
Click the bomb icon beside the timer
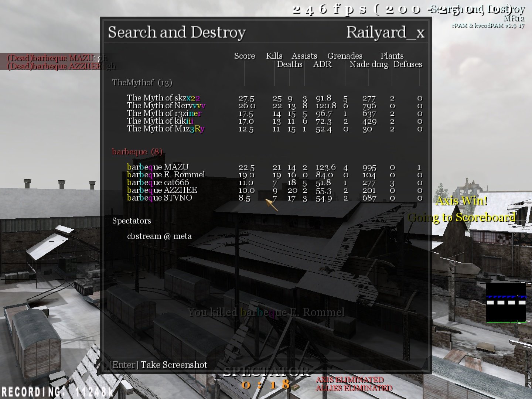(x=295, y=387)
